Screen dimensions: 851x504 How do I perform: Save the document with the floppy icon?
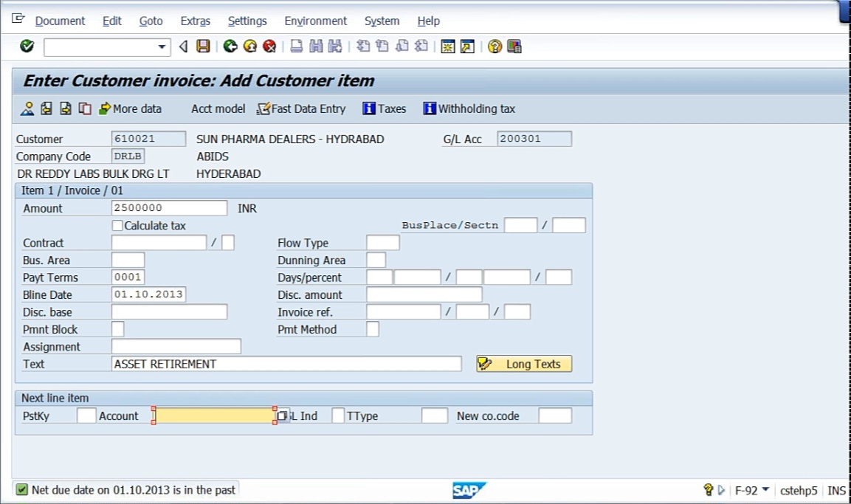click(x=203, y=46)
